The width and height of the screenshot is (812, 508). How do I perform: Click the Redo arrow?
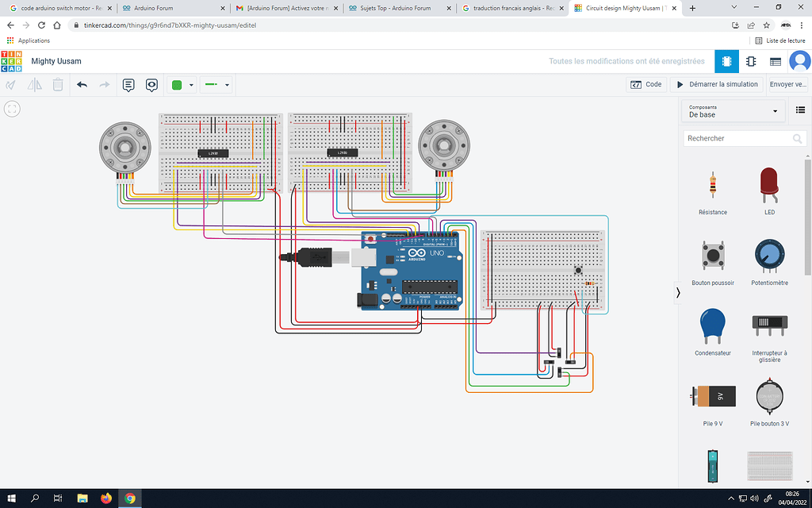point(105,84)
